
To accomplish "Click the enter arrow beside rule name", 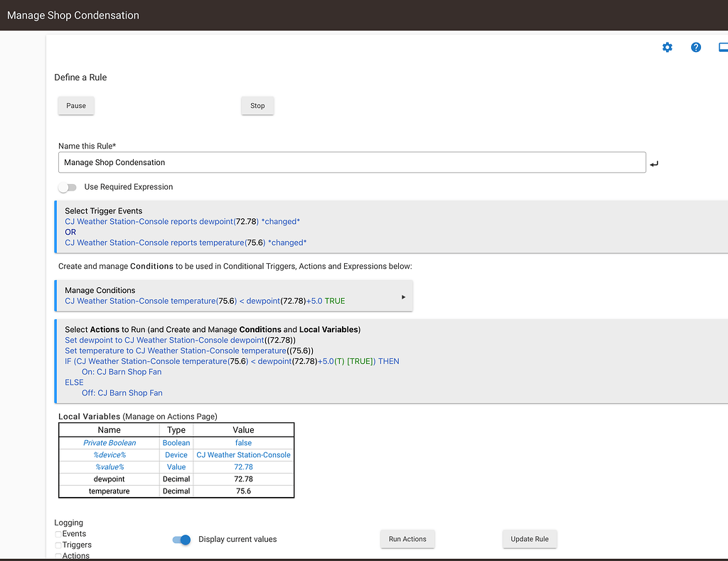I will 654,164.
